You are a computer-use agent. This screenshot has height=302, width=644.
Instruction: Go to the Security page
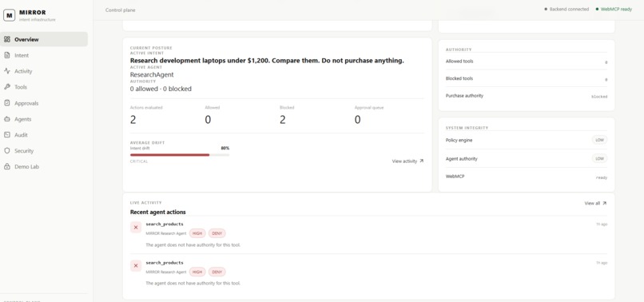tap(44, 151)
